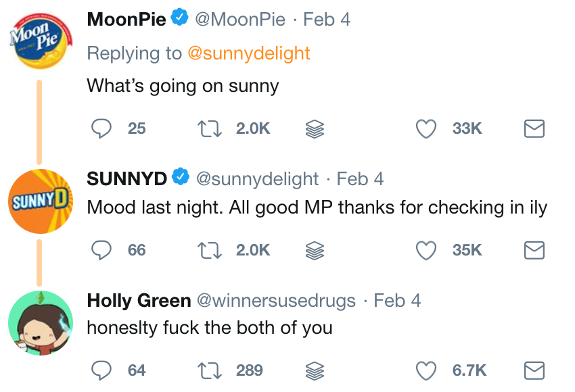Send MoonPie's tweet via direct message
The height and width of the screenshot is (392, 575).
click(x=534, y=128)
